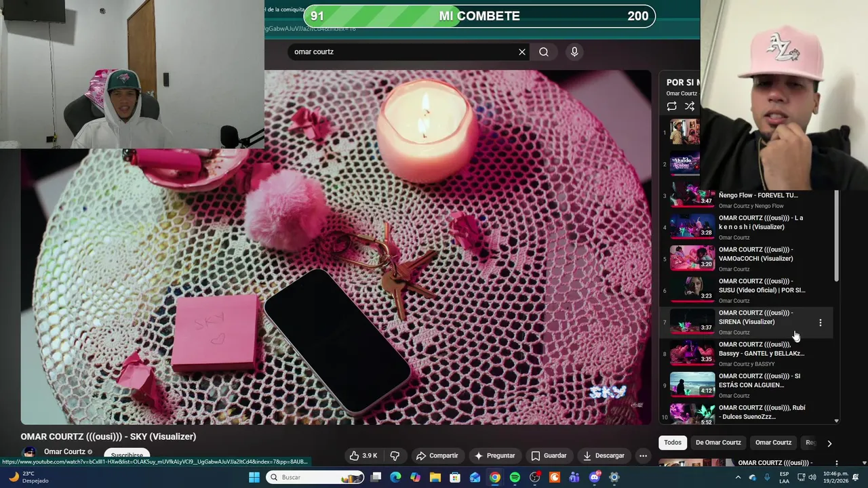Select the 'De Omar Courtz' chip
Image resolution: width=868 pixels, height=488 pixels.
click(718, 443)
